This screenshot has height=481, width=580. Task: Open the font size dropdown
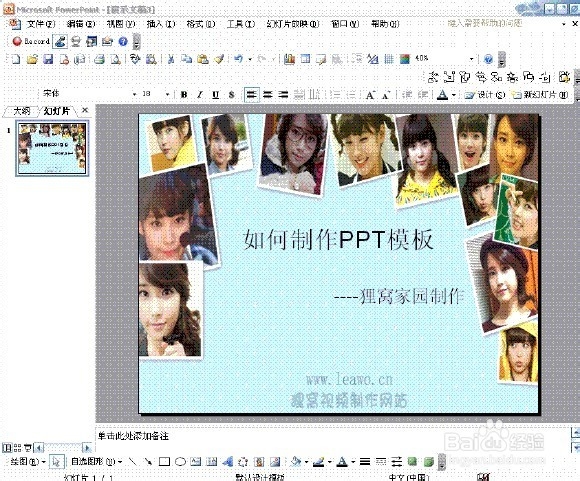pyautogui.click(x=167, y=94)
